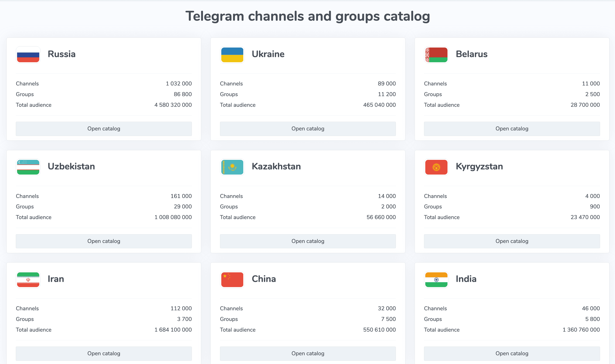615x364 pixels.
Task: Select Kazakhstan total audience 56 660 000
Action: (381, 217)
